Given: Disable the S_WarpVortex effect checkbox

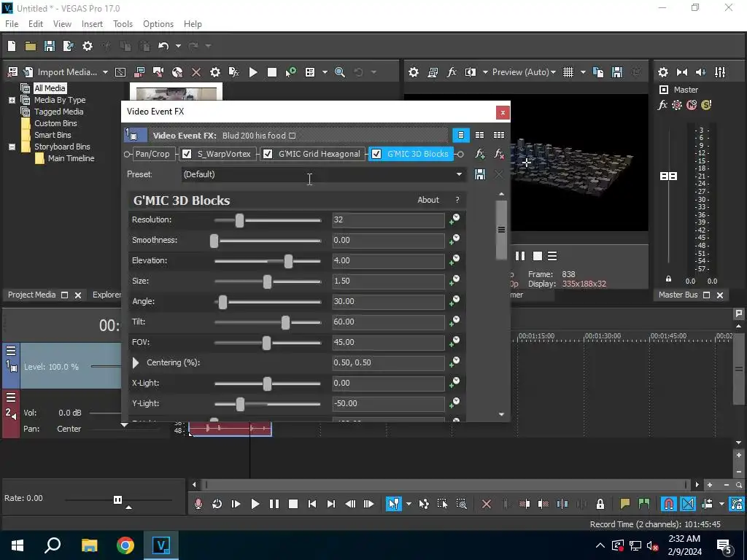Looking at the screenshot, I should click(187, 154).
